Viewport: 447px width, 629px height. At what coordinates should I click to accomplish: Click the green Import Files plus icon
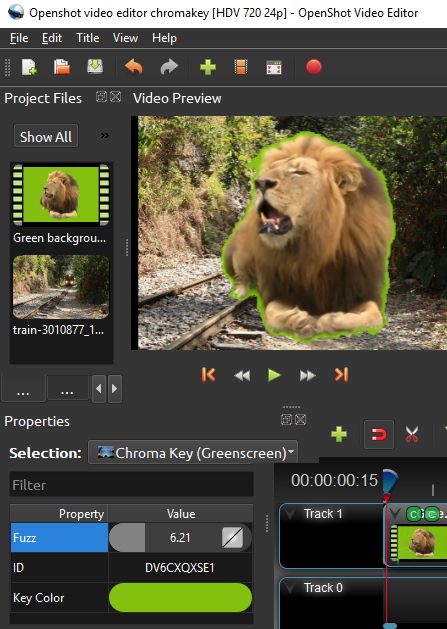click(208, 67)
